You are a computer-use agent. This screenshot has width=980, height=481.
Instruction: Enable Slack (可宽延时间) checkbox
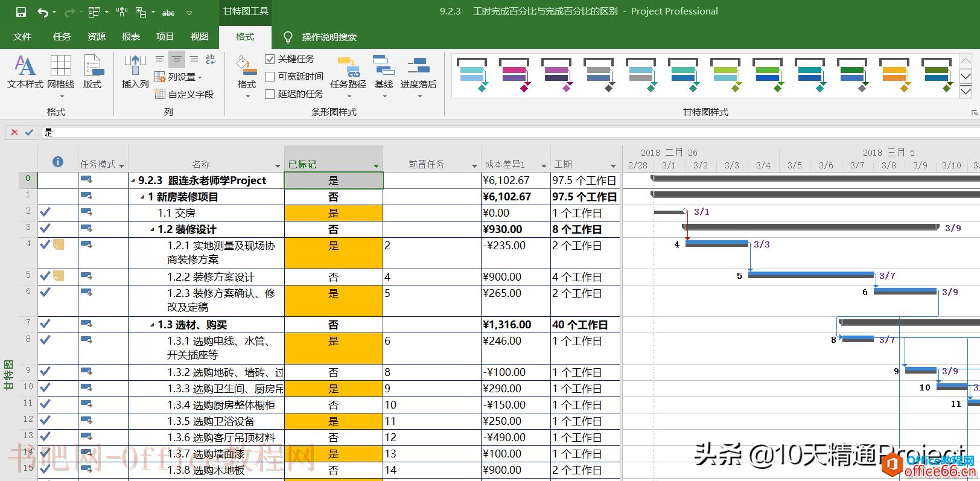point(270,77)
